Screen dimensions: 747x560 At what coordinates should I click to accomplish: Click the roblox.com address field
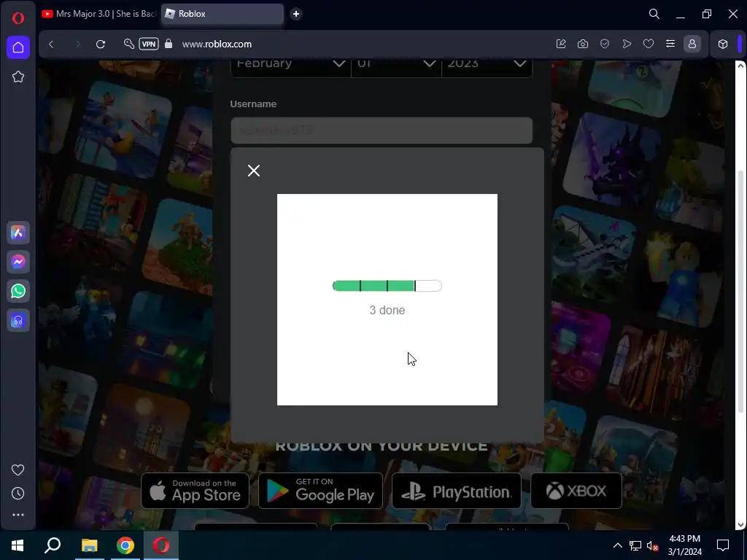(217, 44)
